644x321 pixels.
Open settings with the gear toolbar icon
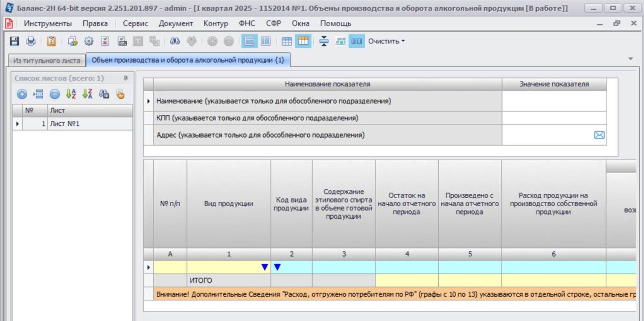(x=89, y=41)
